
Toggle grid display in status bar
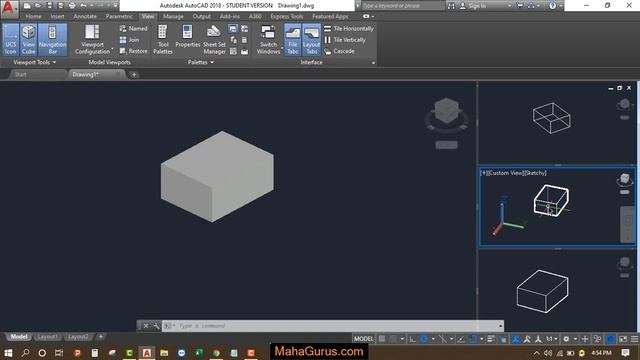click(x=382, y=339)
